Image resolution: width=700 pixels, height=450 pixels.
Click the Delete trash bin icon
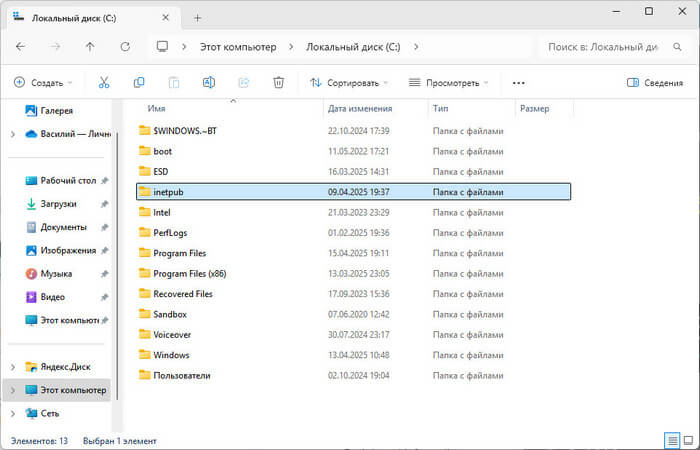pos(279,83)
